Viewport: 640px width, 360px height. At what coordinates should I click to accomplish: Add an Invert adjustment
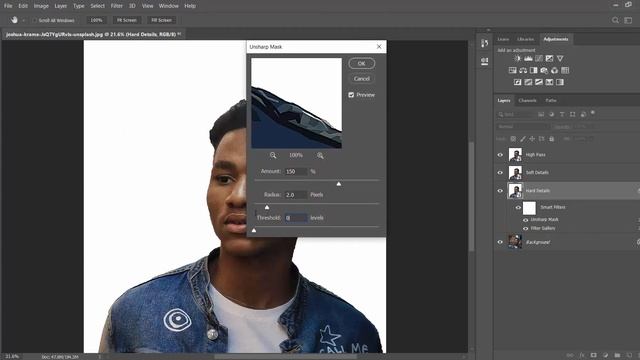[x=518, y=82]
